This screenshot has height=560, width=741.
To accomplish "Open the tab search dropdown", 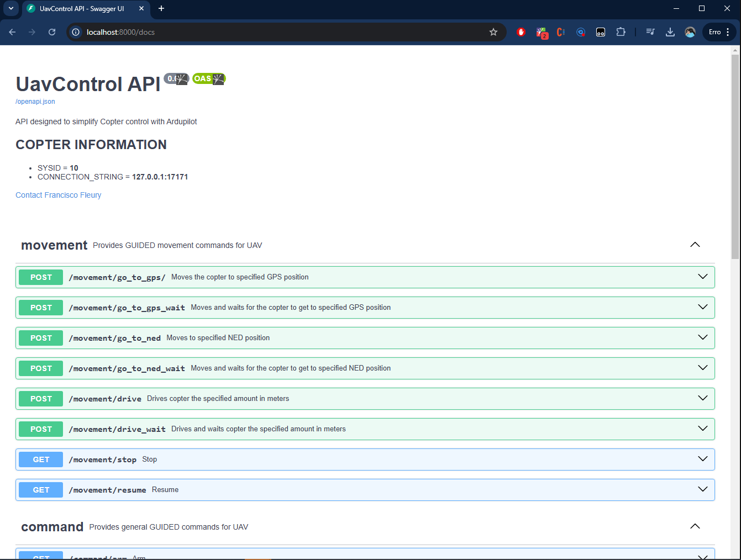I will click(11, 8).
